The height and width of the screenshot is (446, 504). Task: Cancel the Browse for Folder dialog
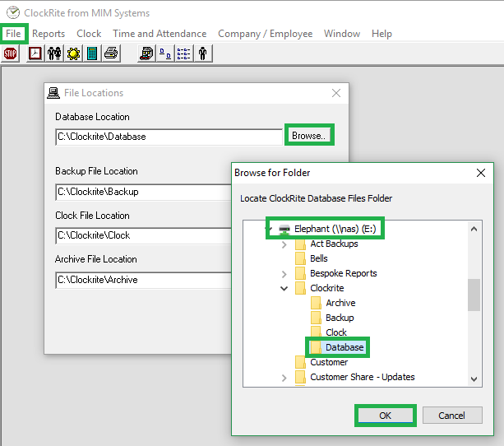(452, 416)
